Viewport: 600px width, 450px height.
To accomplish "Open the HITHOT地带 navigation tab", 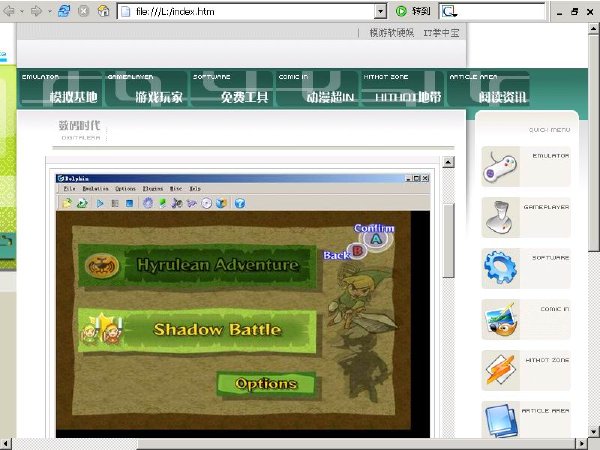I will coord(403,88).
